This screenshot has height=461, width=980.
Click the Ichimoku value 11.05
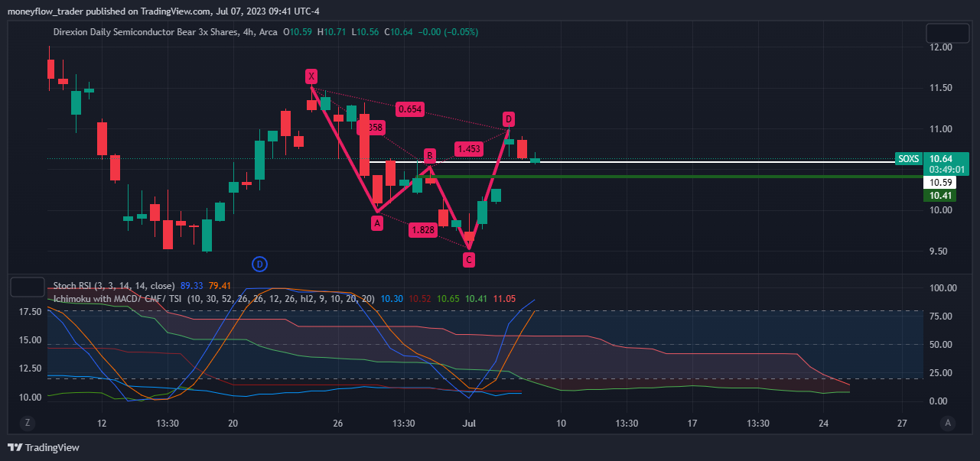[x=503, y=298]
